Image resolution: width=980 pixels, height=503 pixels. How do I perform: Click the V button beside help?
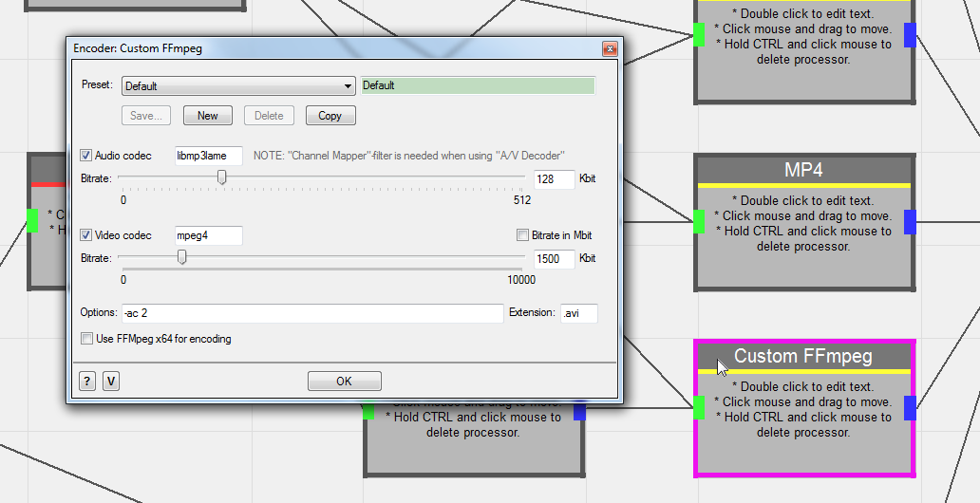pos(111,382)
